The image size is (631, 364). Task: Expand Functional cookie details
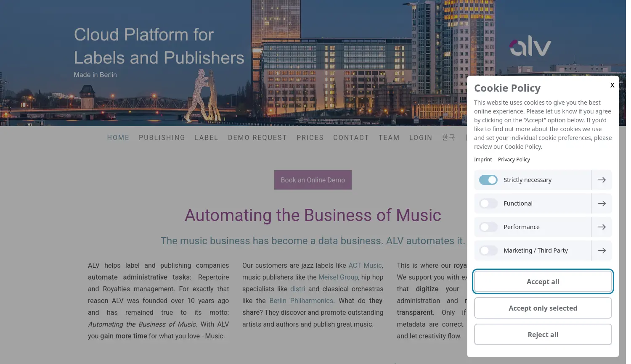click(x=602, y=203)
